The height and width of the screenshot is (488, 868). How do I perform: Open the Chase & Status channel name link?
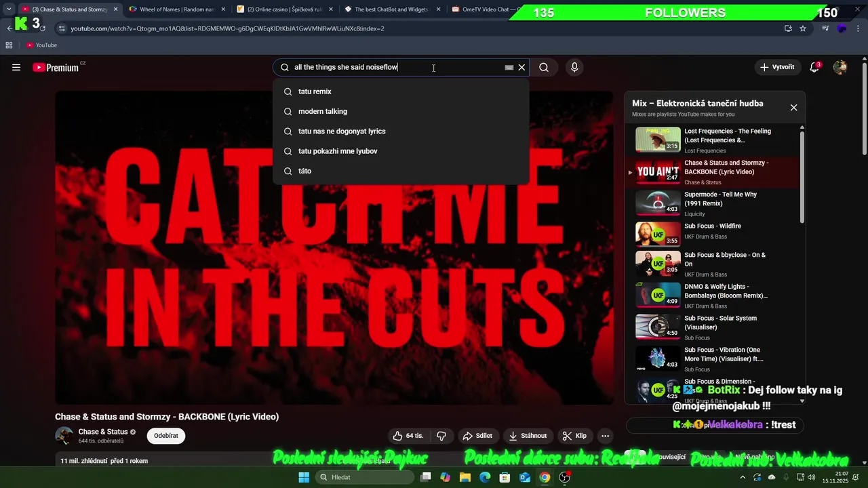pyautogui.click(x=103, y=432)
